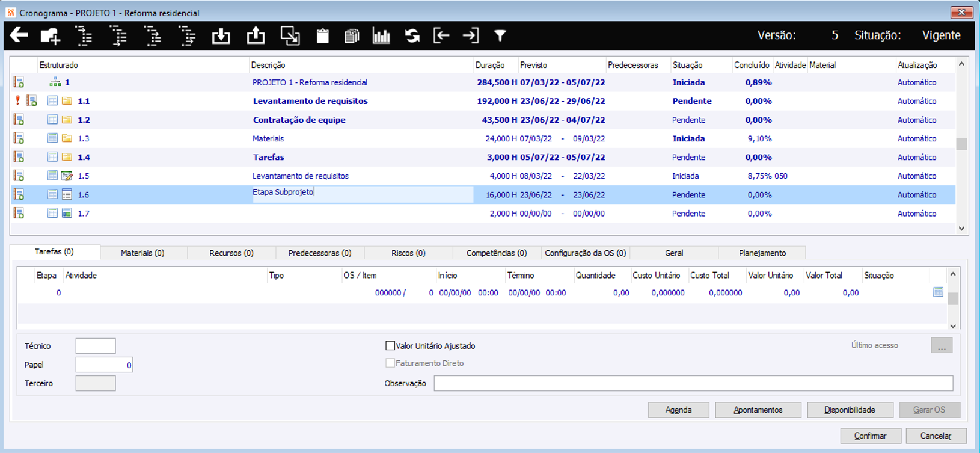
Task: Click the Concluído column header
Action: point(752,65)
